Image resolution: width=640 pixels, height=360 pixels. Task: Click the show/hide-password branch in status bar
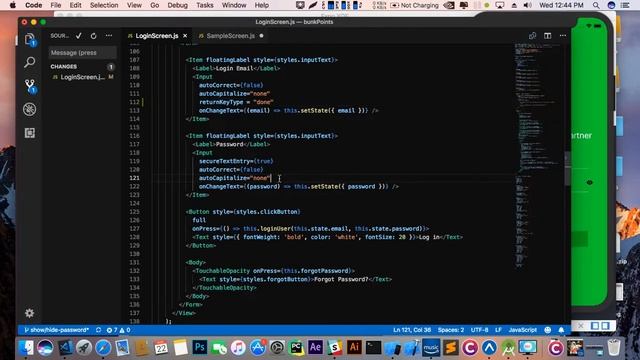click(56, 330)
